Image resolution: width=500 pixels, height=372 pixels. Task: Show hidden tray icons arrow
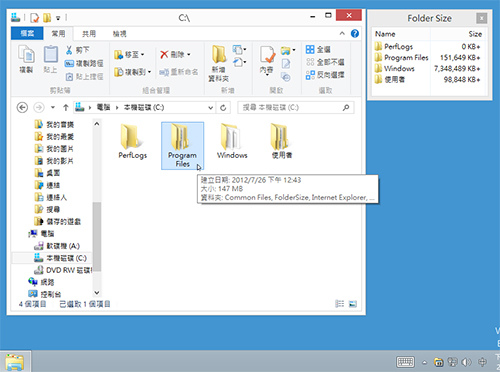coord(424,362)
